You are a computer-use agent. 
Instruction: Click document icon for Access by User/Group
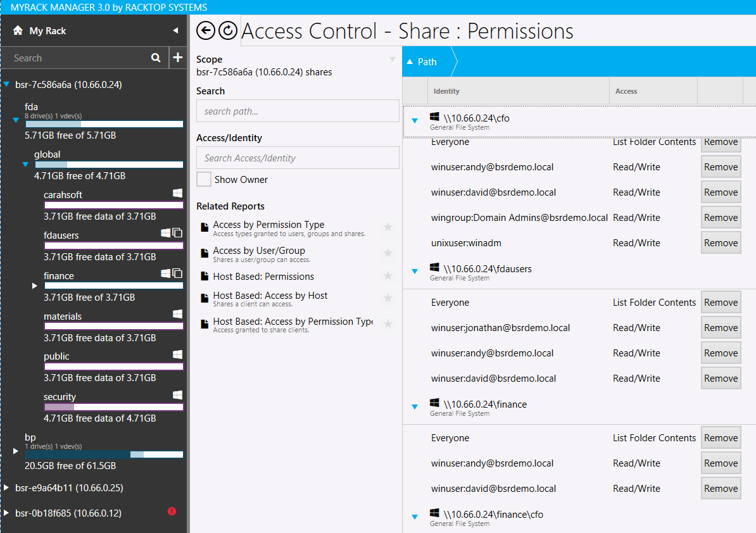coord(205,253)
